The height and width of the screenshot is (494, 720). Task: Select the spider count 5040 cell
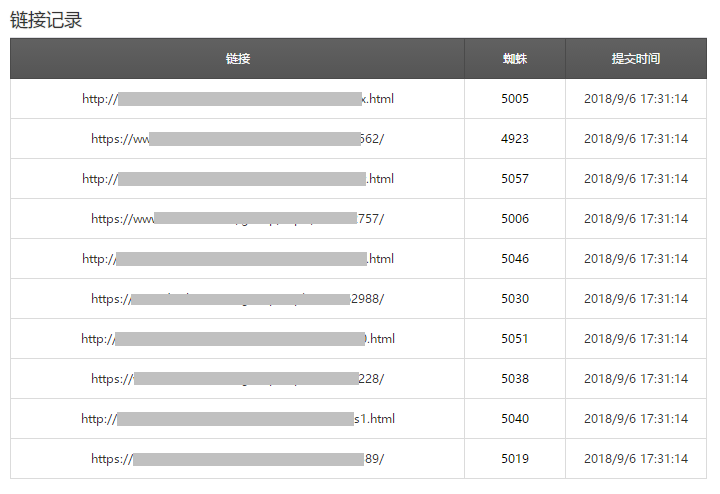tap(515, 419)
